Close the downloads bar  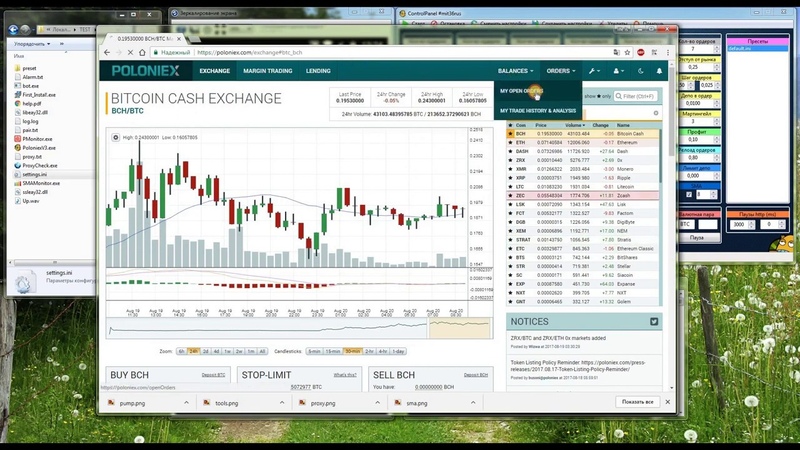pos(667,402)
